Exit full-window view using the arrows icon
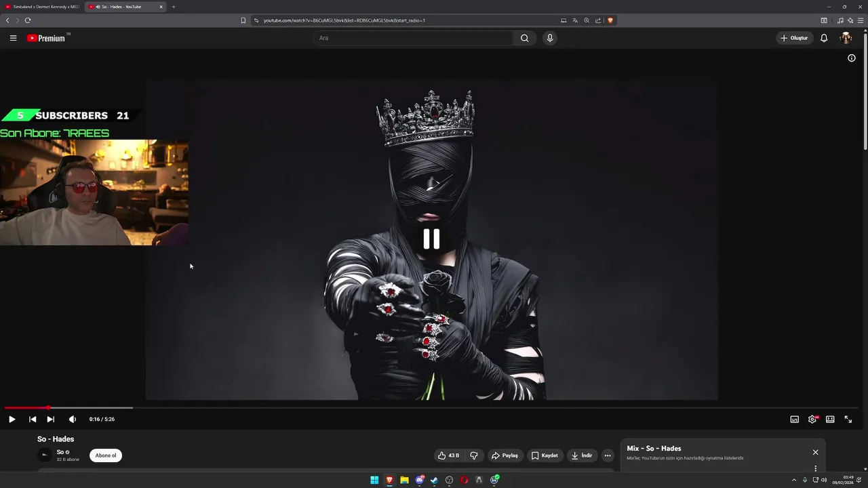Image resolution: width=868 pixels, height=488 pixels. (848, 420)
